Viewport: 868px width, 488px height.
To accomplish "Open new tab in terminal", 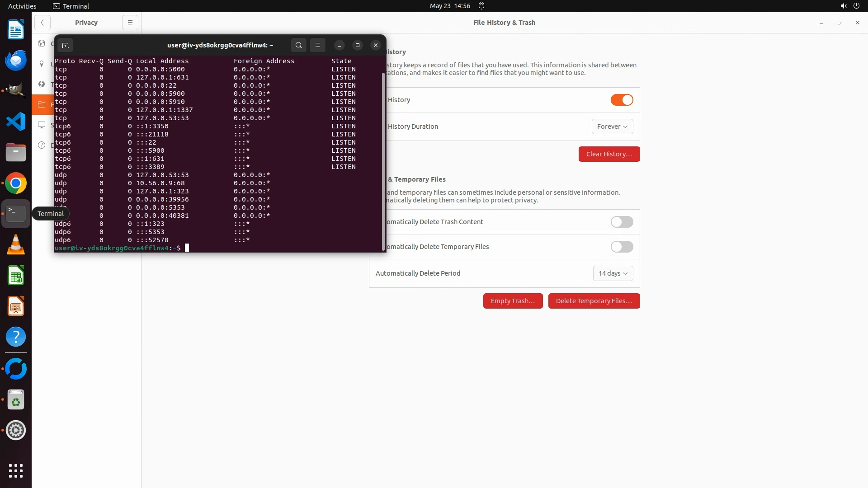I will (x=65, y=45).
